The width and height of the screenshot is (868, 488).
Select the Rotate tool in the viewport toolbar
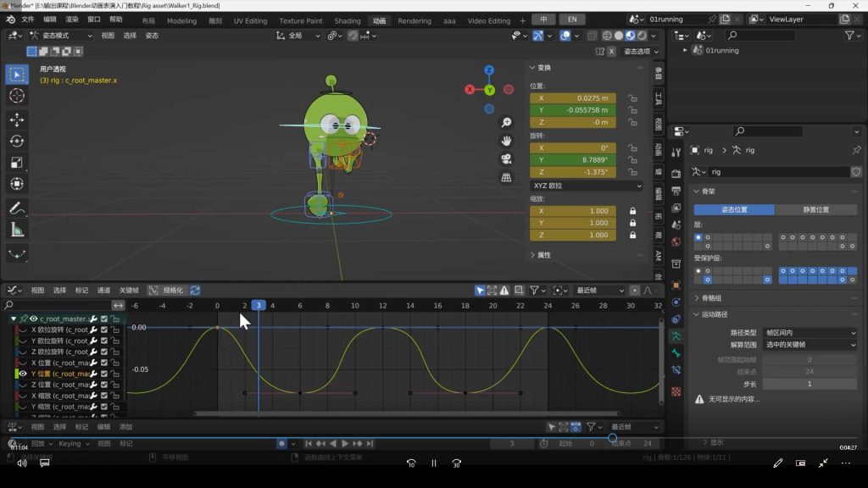tap(17, 141)
